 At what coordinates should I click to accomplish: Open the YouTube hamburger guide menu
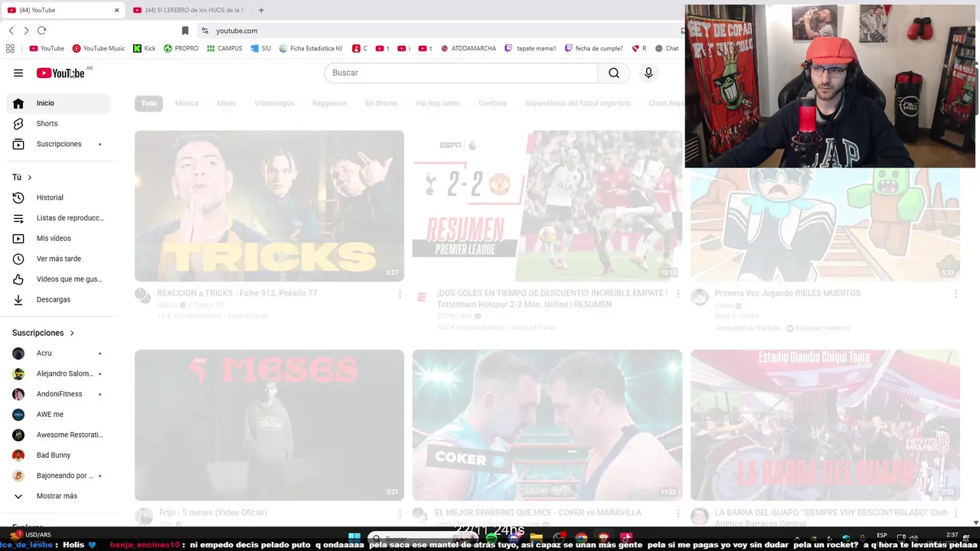coord(18,73)
